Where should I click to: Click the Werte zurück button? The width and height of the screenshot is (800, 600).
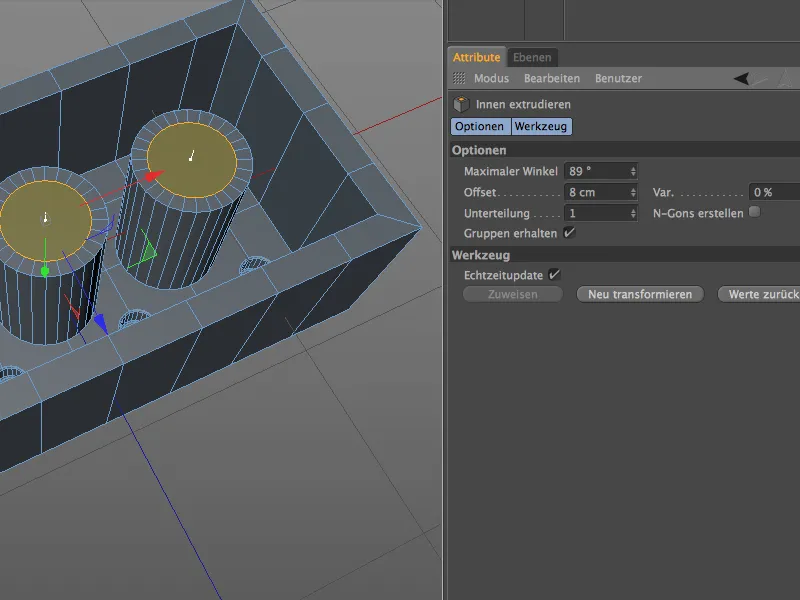click(x=760, y=293)
